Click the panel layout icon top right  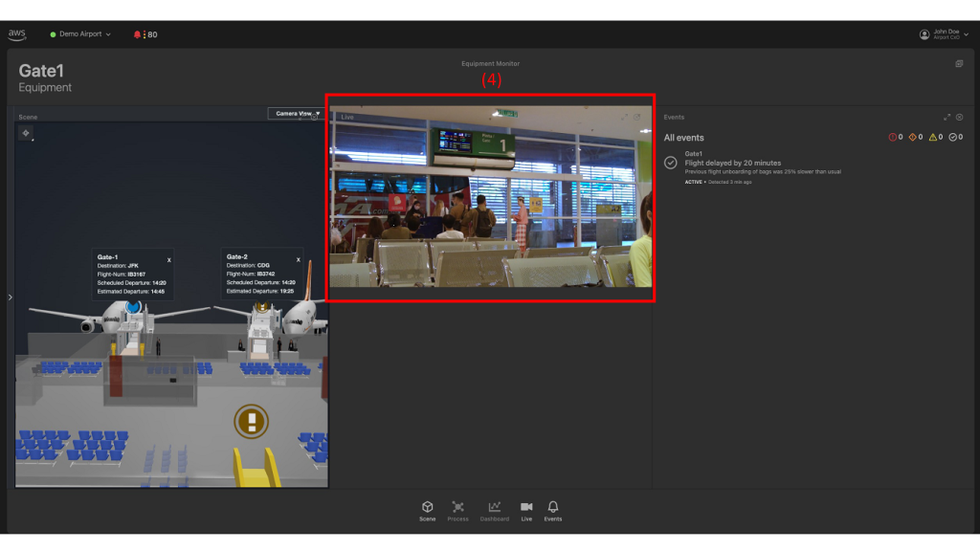coord(959,62)
